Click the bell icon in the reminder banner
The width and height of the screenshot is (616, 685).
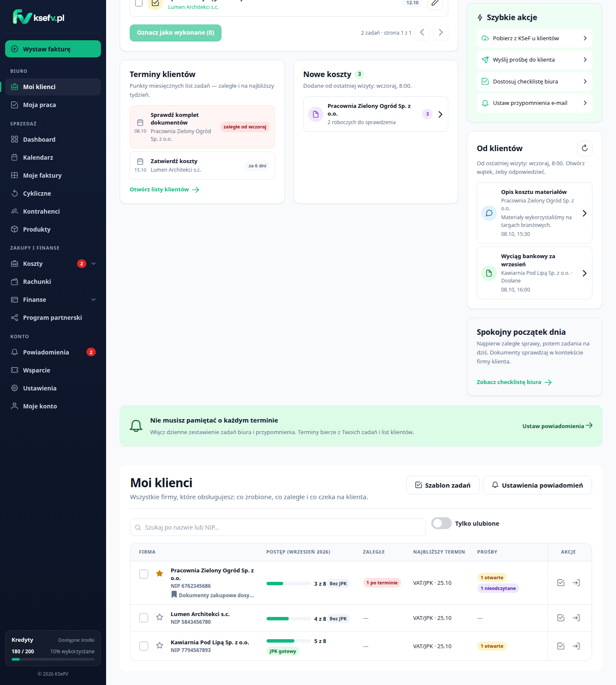click(x=136, y=426)
